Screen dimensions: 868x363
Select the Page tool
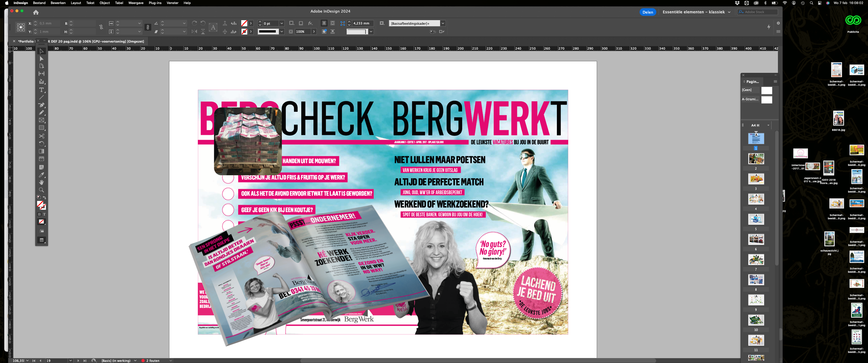point(41,66)
